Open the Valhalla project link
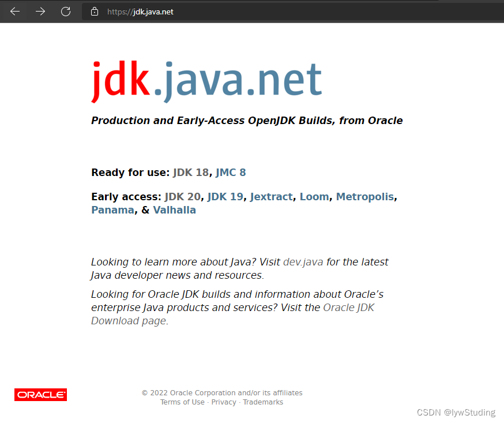 [x=175, y=210]
